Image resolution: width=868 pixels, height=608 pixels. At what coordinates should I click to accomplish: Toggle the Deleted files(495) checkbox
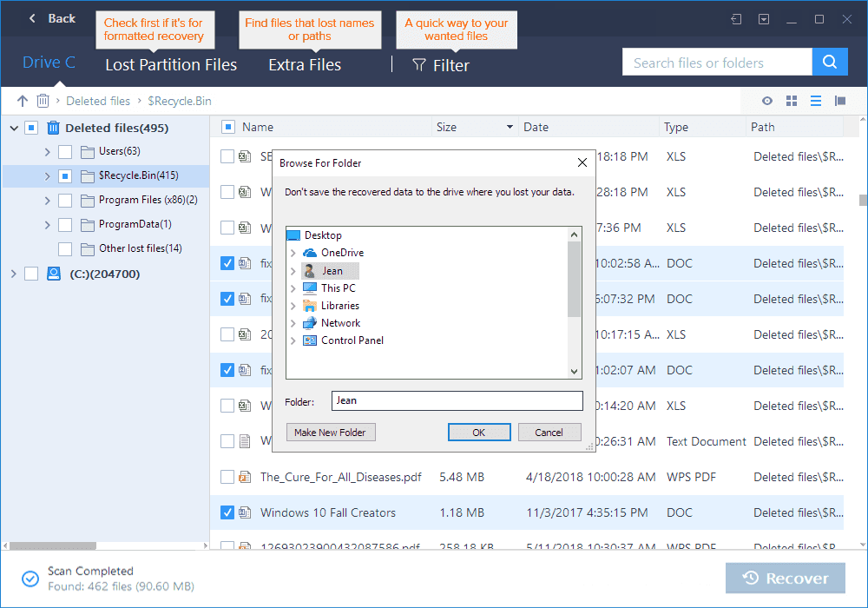pyautogui.click(x=31, y=128)
